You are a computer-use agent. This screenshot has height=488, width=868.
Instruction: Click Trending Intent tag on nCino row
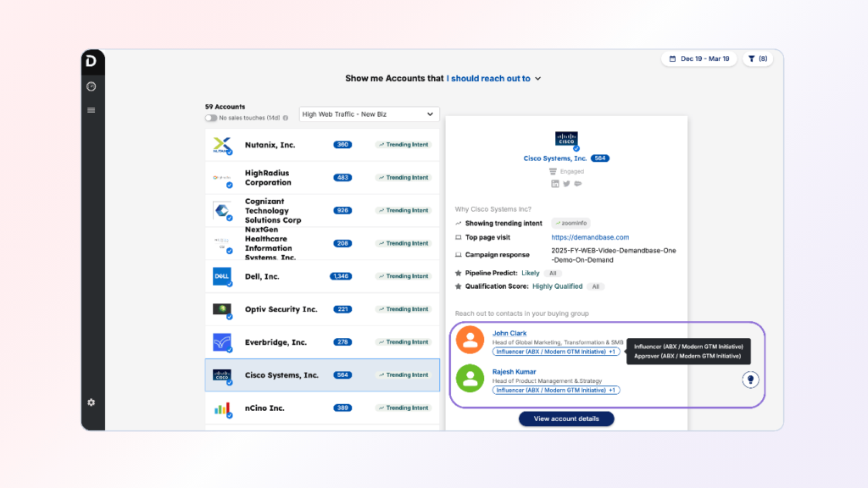pos(403,408)
